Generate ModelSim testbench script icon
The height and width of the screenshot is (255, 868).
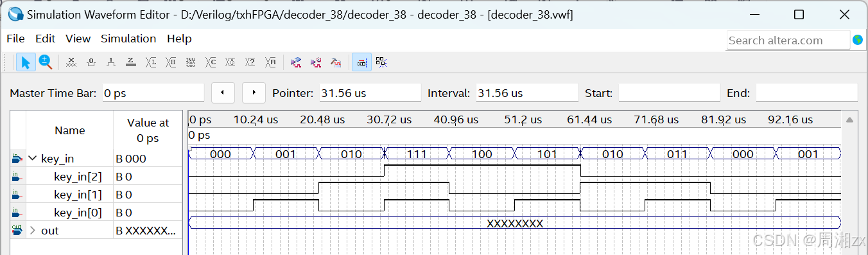click(336, 62)
